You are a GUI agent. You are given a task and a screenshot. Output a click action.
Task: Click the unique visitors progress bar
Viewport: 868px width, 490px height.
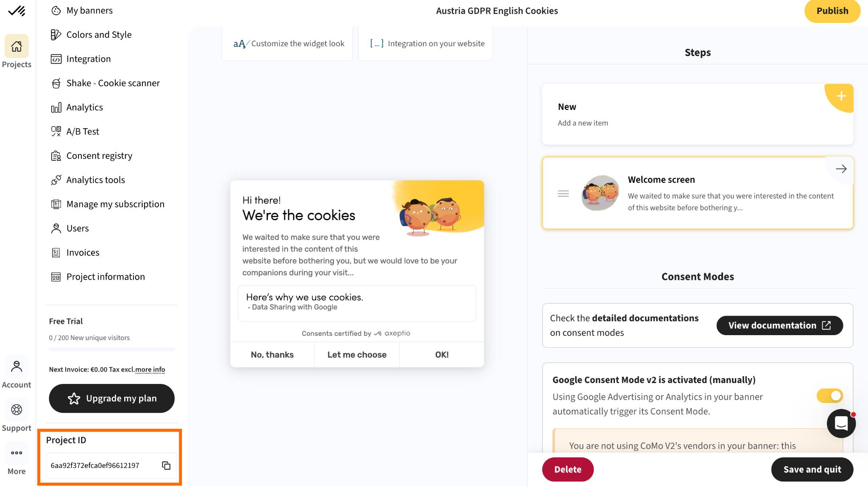pos(111,350)
